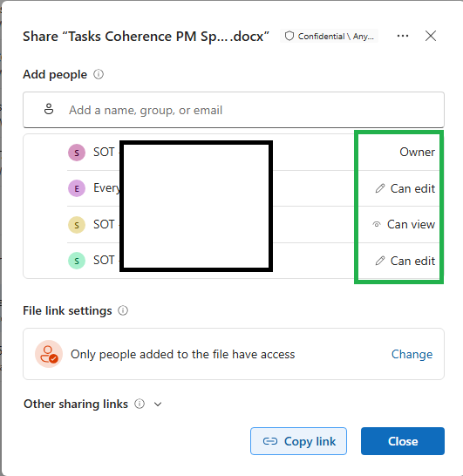Type area: Add a name, group, or email
This screenshot has height=476, width=463.
[234, 110]
